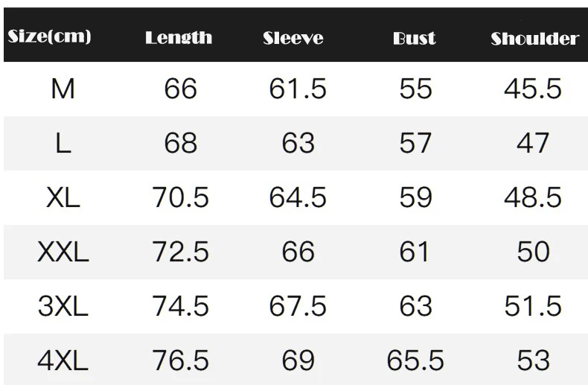
Task: Click the Size(cm) column header
Action: point(48,36)
